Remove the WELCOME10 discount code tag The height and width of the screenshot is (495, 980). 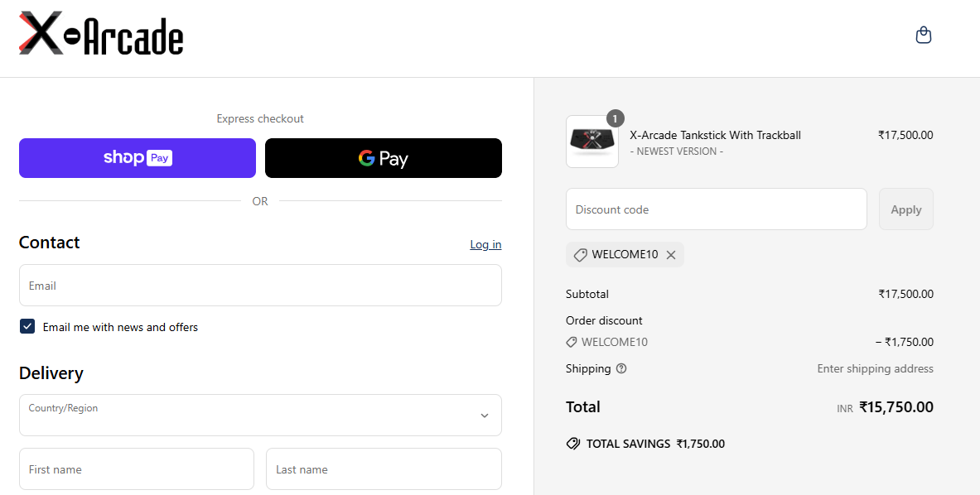pos(671,255)
